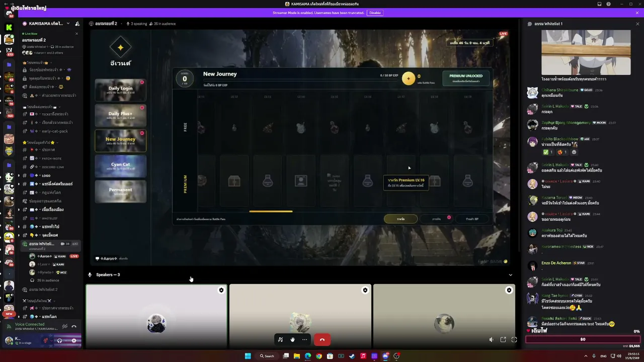Open File Explorer from taskbar
This screenshot has width=644, height=362.
coord(297,356)
